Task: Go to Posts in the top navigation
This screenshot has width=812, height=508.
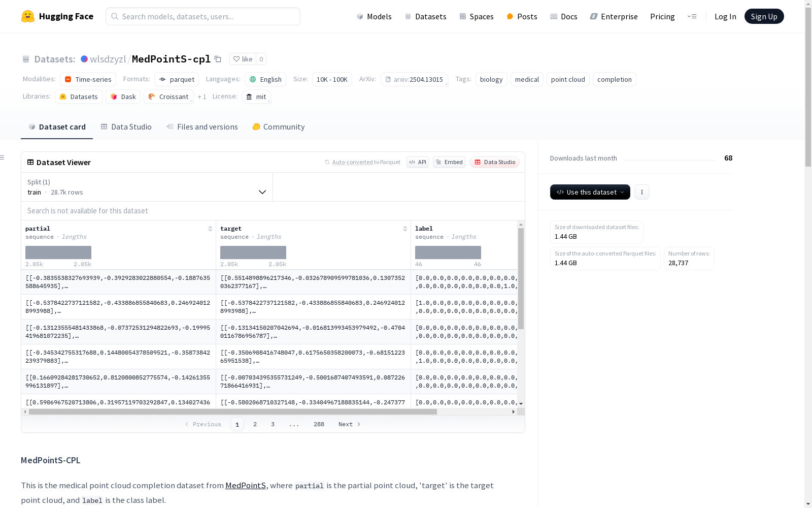Action: pos(522,16)
